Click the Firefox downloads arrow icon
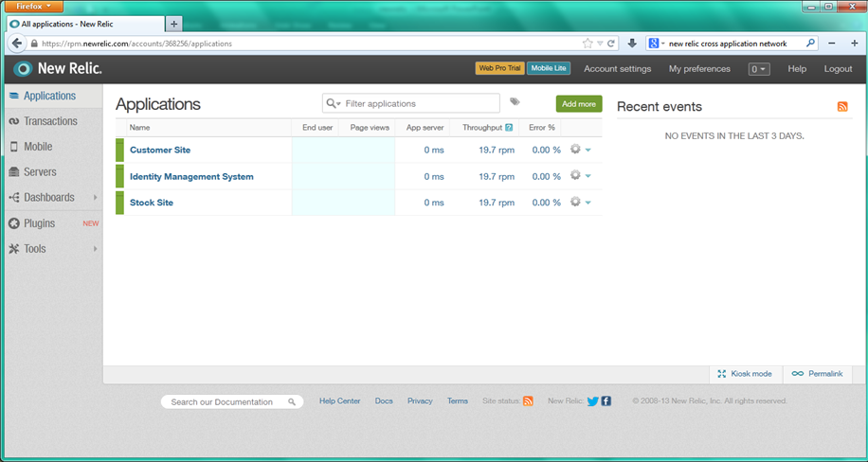This screenshot has height=462, width=868. [632, 44]
